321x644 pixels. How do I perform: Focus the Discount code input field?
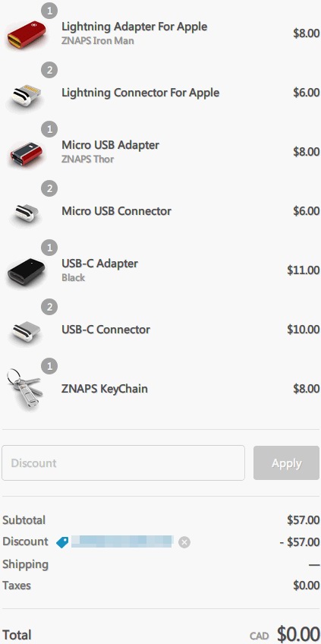tap(123, 463)
